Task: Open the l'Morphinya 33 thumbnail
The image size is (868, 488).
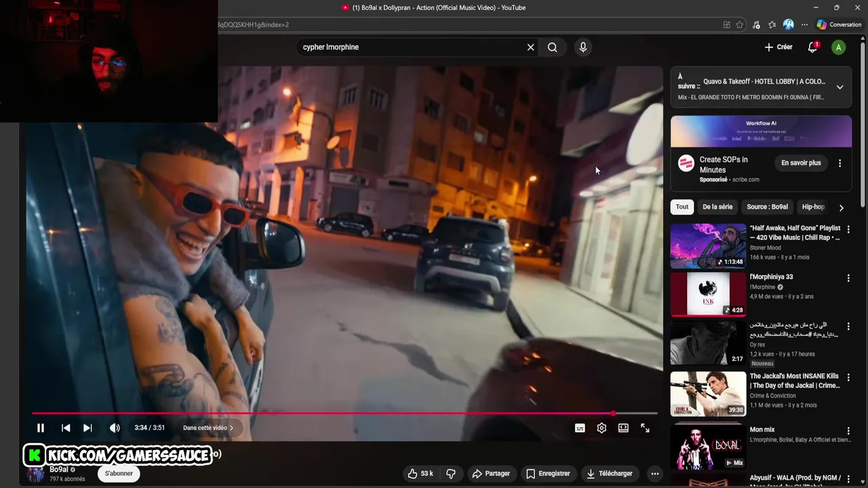Action: (708, 294)
